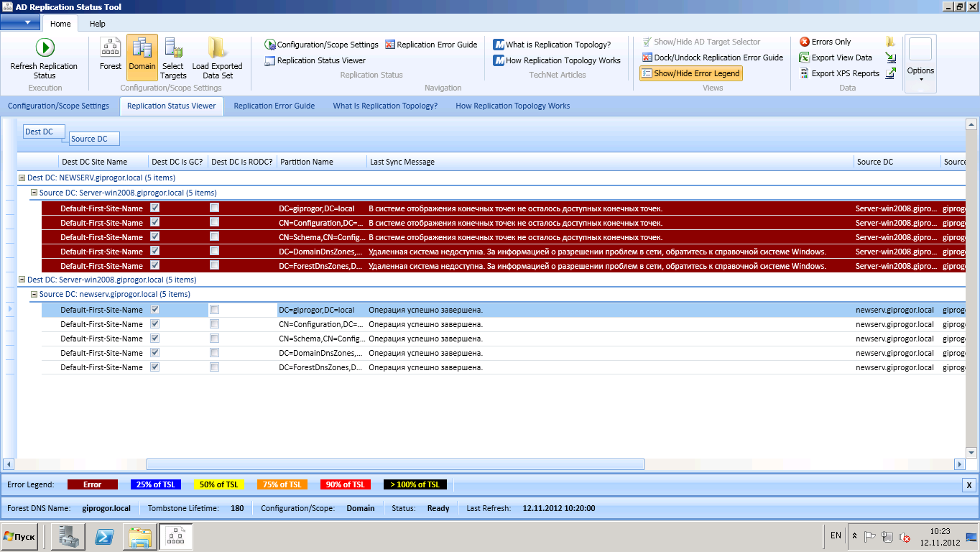Open Replication Status Viewer from ribbon

tap(315, 60)
